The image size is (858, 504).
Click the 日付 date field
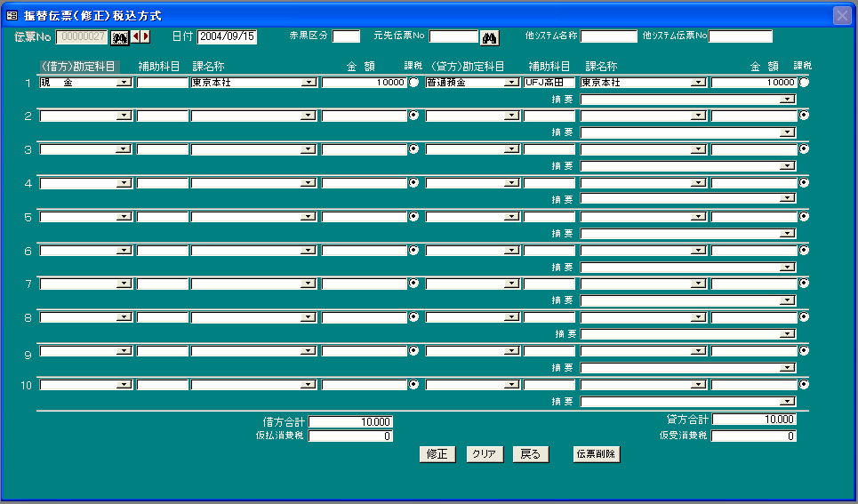click(227, 36)
